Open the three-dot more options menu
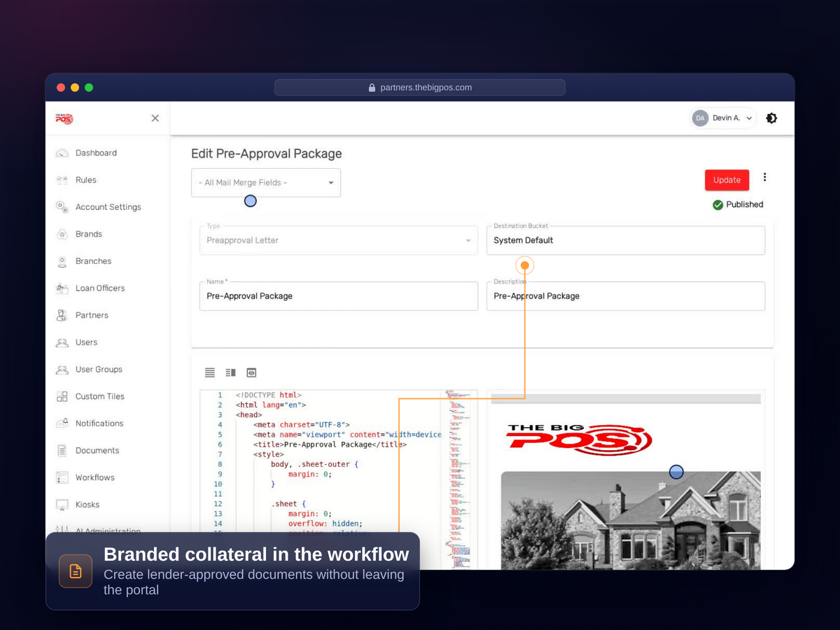Viewport: 840px width, 630px height. [x=764, y=177]
